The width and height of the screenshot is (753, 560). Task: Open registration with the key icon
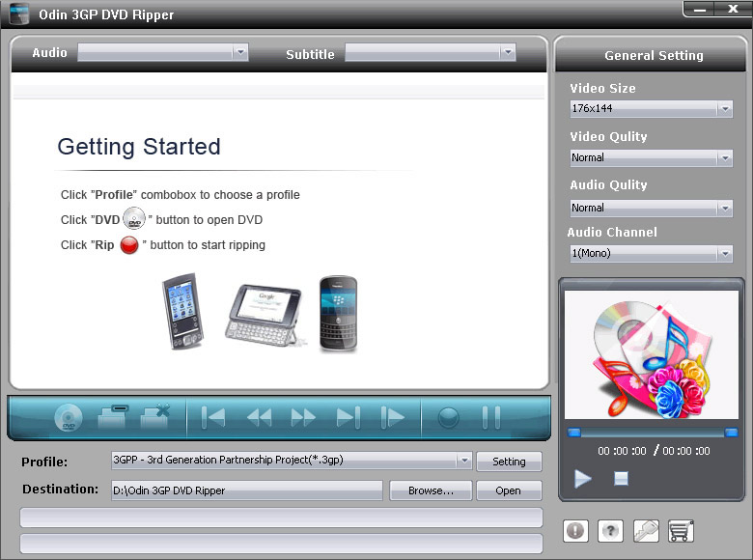pyautogui.click(x=646, y=531)
